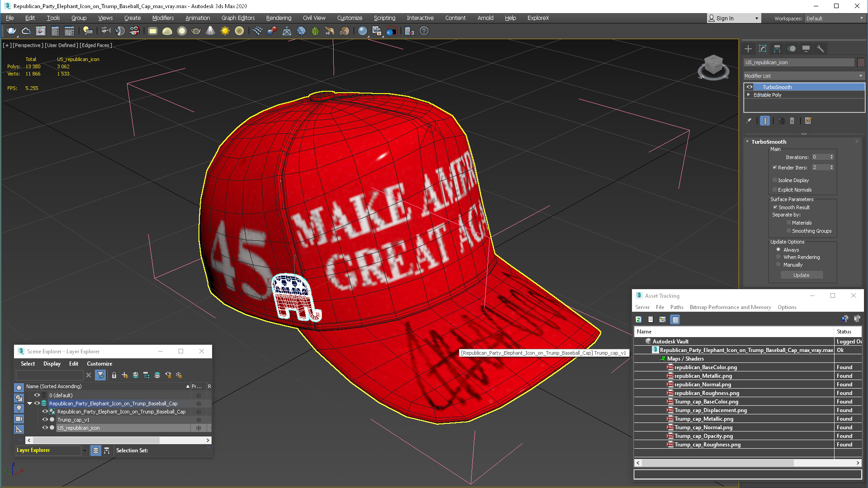Viewport: 868px width, 488px height.
Task: Click the refresh icon in Asset Tracking toolbar
Action: click(638, 319)
